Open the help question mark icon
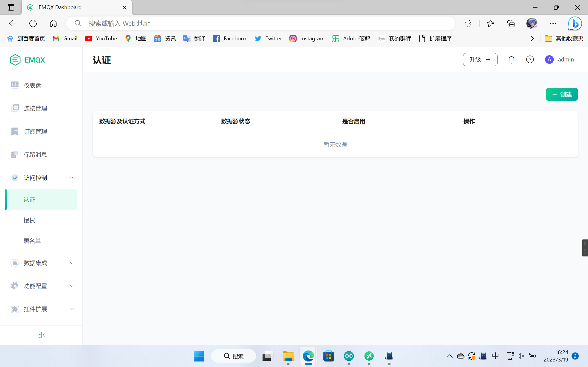Image resolution: width=588 pixels, height=367 pixels. pyautogui.click(x=530, y=59)
